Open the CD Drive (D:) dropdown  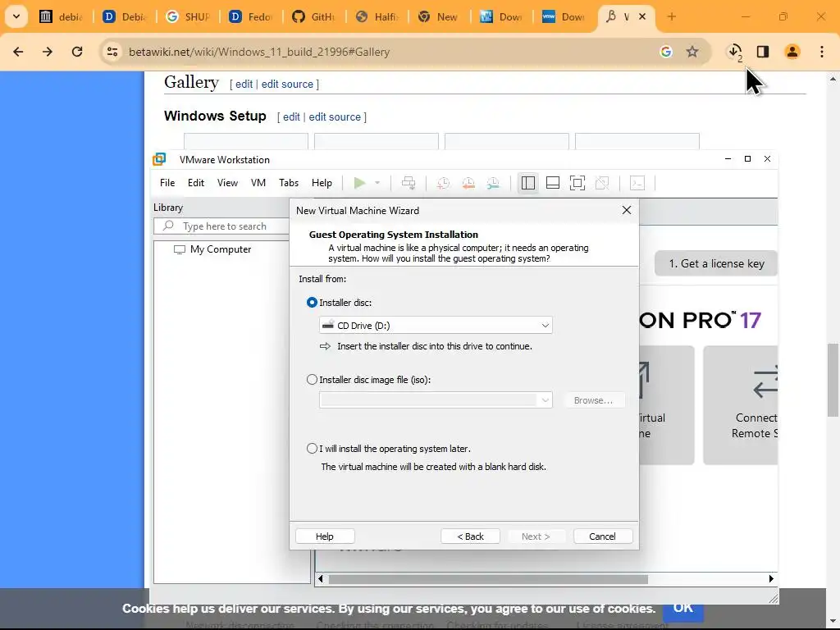(436, 325)
